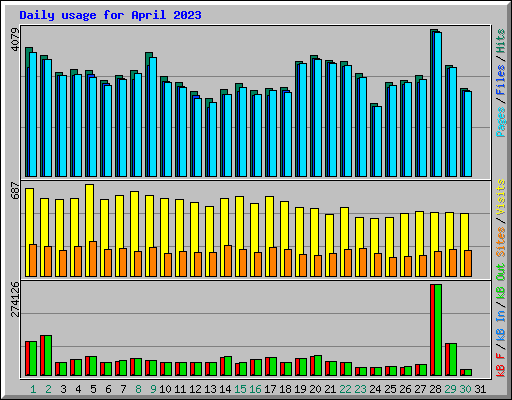This screenshot has width=512, height=400.
Task: Select the yellow visits bar for day 30
Action: 464,245
